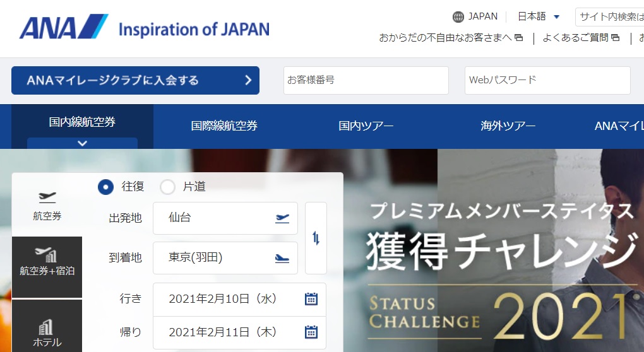This screenshot has width=644, height=352.
Task: Click the ANA logo
Action: pos(63,28)
